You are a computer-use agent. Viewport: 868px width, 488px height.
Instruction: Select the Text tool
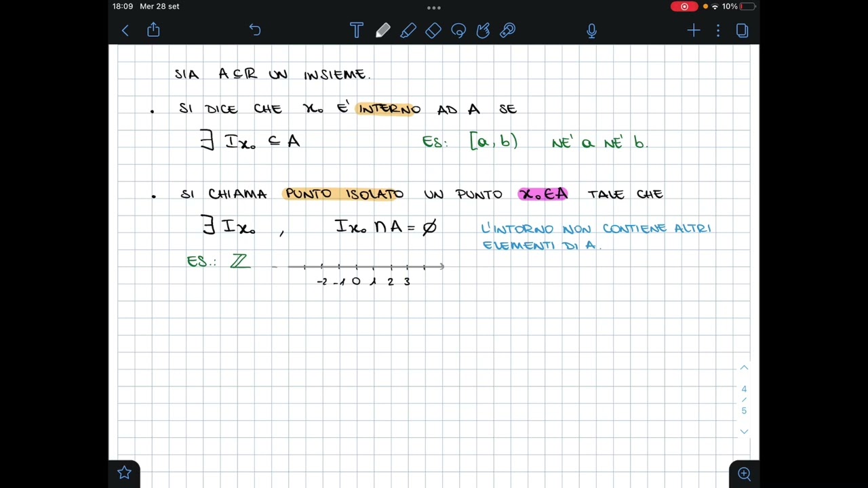coord(357,30)
